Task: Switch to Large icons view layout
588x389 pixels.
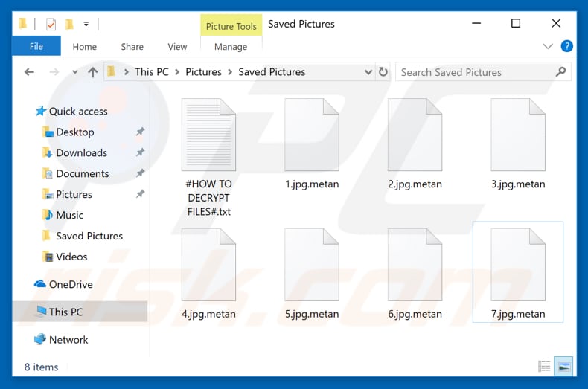Action: [x=563, y=367]
